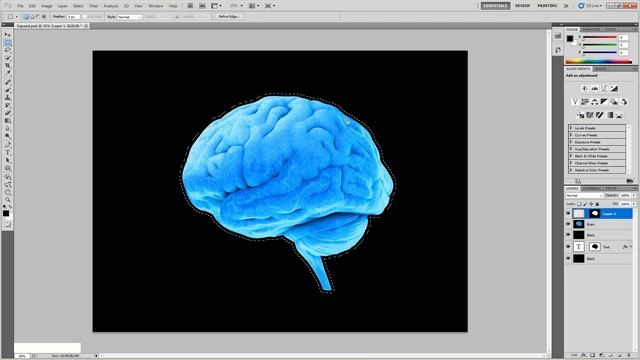640x360 pixels.
Task: Open the marquee Style dropdown
Action: [x=129, y=17]
